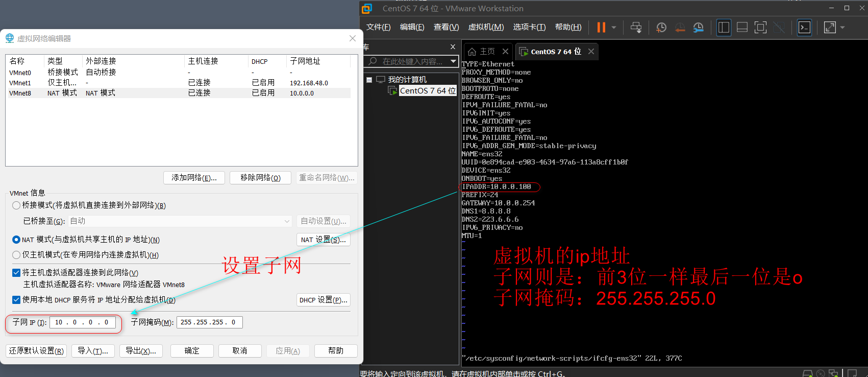Screen dimensions: 868x377
Task: Click the 子网地址 column header
Action: [318, 61]
